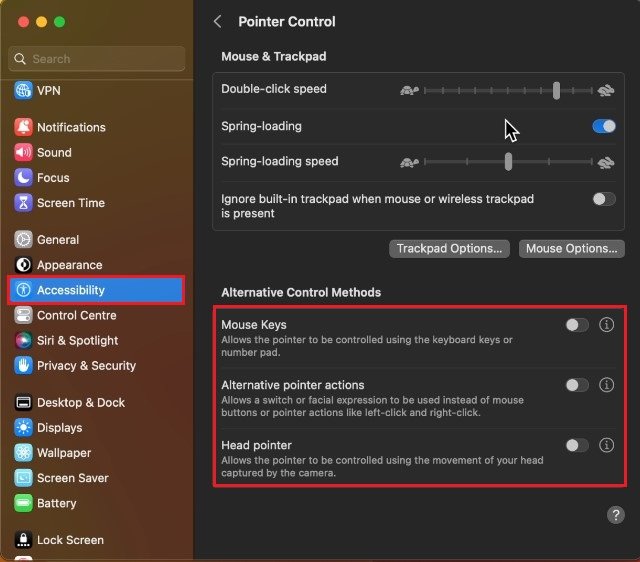This screenshot has height=562, width=640.
Task: Open Mouse Options dialog
Action: click(x=571, y=249)
